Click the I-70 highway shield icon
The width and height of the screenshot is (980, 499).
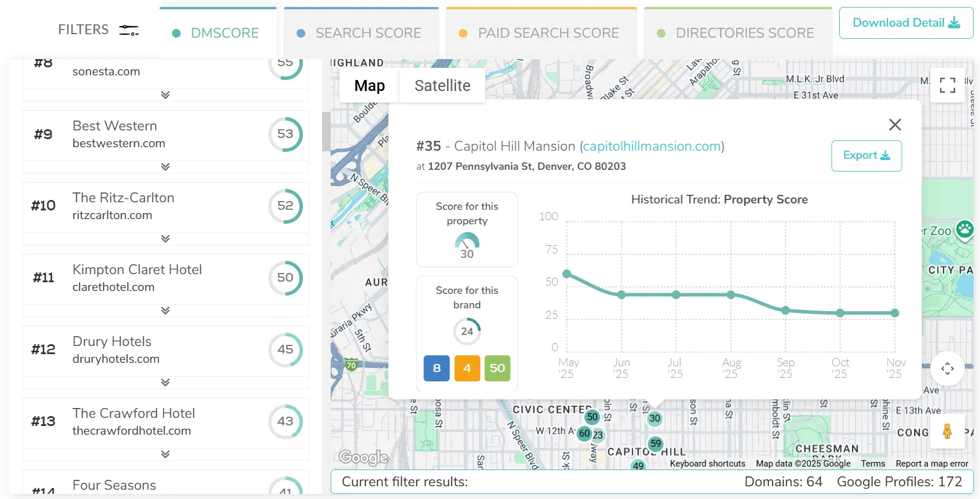[x=351, y=365]
